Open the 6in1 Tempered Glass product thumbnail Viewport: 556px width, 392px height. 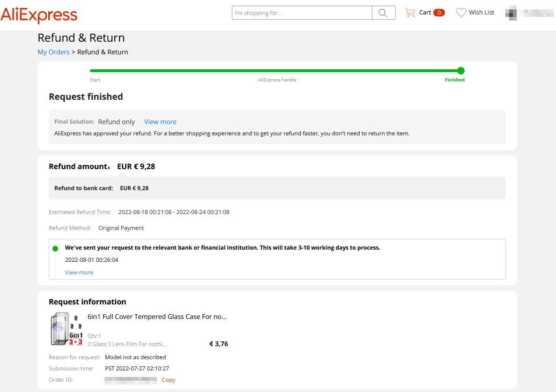pos(66,329)
